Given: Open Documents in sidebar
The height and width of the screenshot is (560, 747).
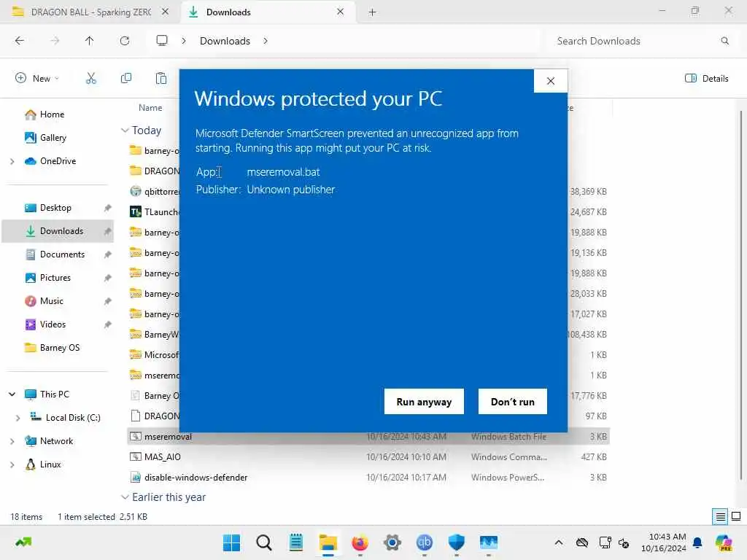Looking at the screenshot, I should tap(62, 254).
